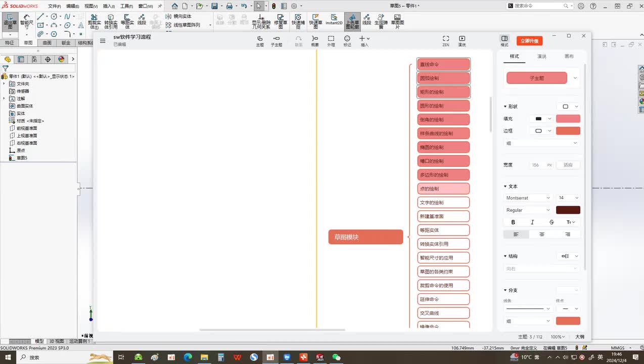The width and height of the screenshot is (644, 364).
Task: Click the border color swatch
Action: (568, 131)
